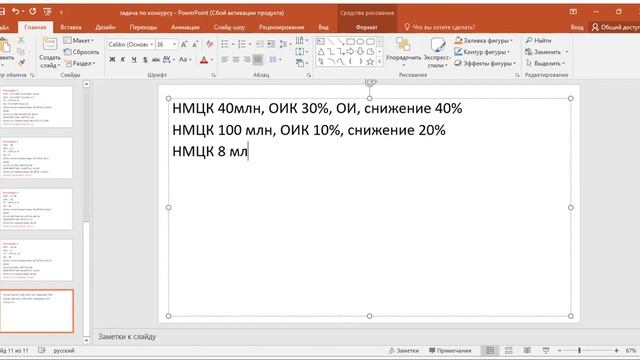640x360 pixels.
Task: Click the Undo arrow in quick access toolbar
Action: 16,11
